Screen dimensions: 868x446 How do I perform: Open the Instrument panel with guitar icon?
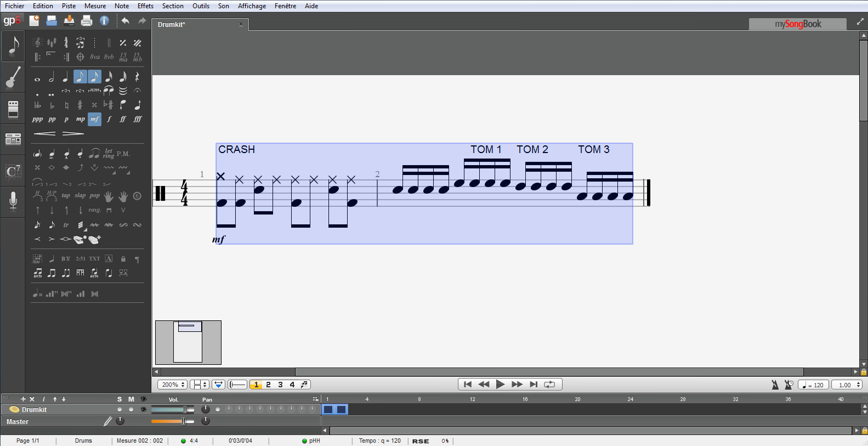(13, 77)
